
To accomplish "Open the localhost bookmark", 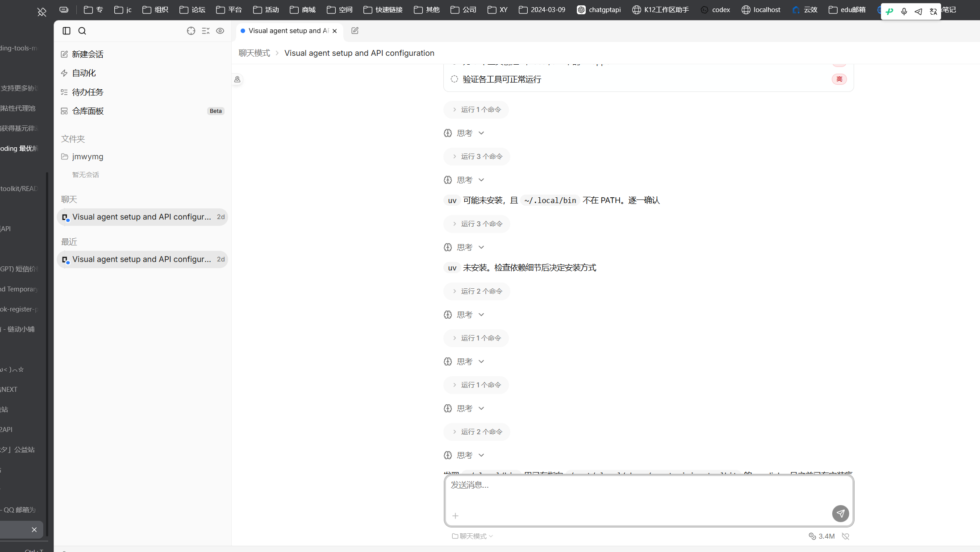I will (761, 10).
